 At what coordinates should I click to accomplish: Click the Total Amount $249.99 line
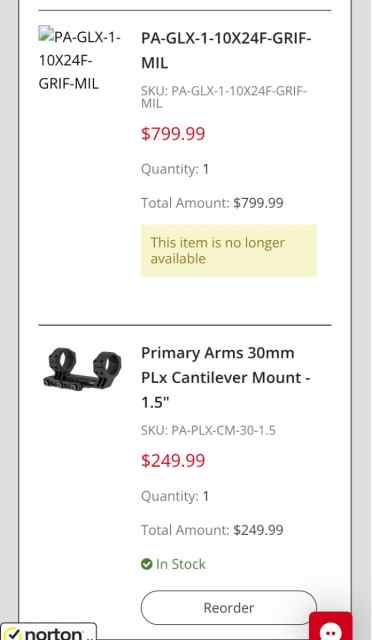(212, 530)
